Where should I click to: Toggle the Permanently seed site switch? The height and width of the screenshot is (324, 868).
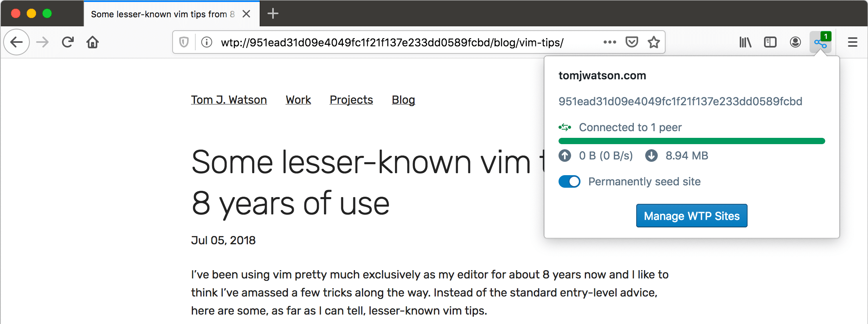pos(570,181)
